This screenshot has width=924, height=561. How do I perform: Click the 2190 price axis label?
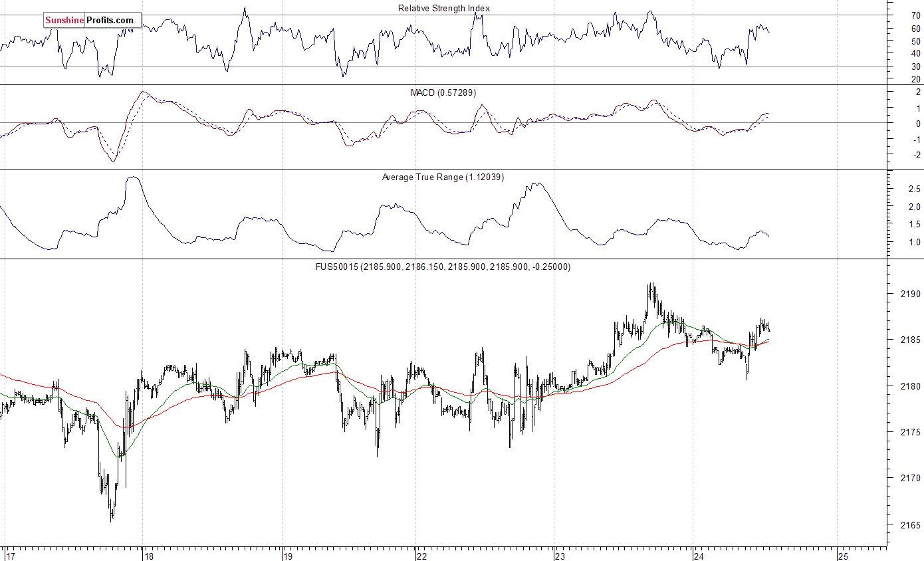pos(911,294)
